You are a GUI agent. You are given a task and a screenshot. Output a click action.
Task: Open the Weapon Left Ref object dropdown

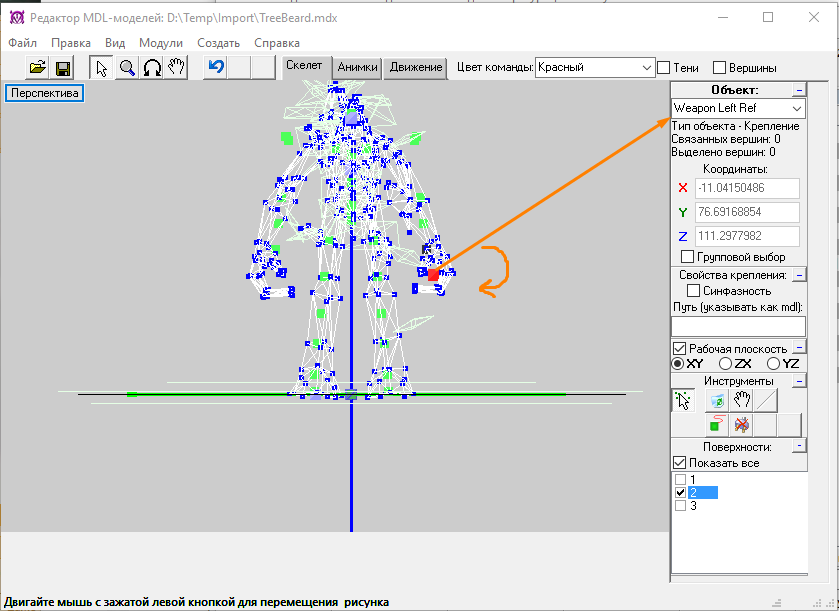point(738,108)
